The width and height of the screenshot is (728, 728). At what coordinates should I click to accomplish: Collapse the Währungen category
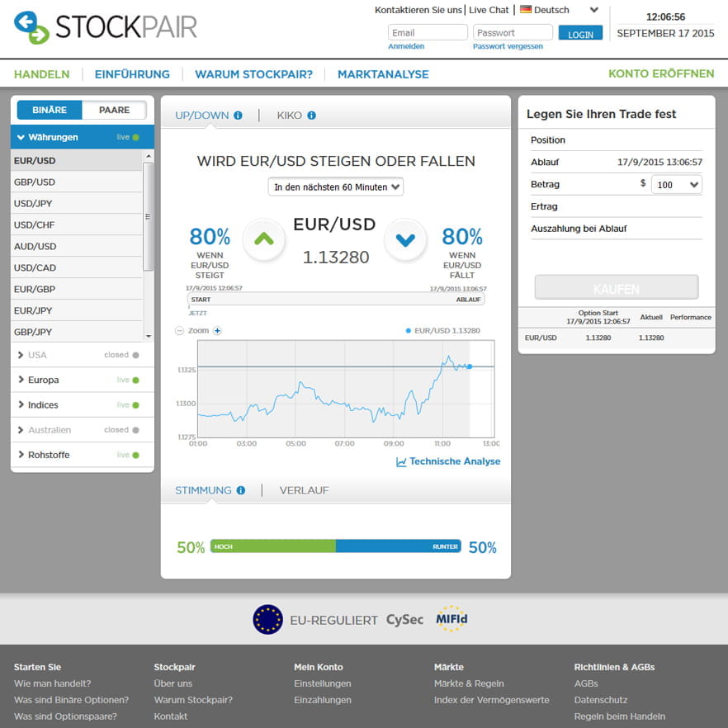[83, 137]
